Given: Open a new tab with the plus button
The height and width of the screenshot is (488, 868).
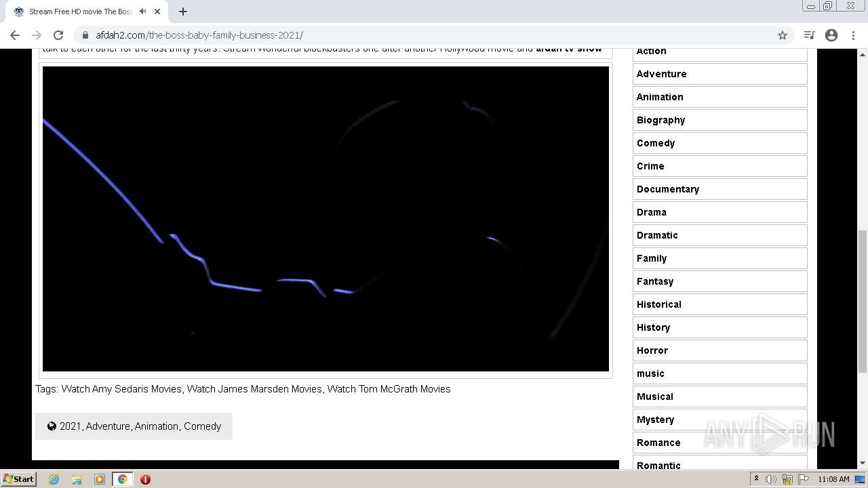Looking at the screenshot, I should (x=183, y=12).
